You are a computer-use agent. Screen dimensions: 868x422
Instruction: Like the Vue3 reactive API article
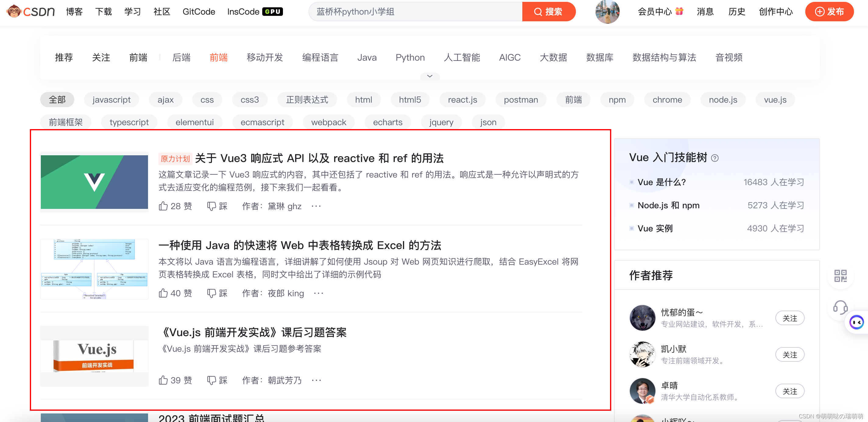[x=164, y=206]
